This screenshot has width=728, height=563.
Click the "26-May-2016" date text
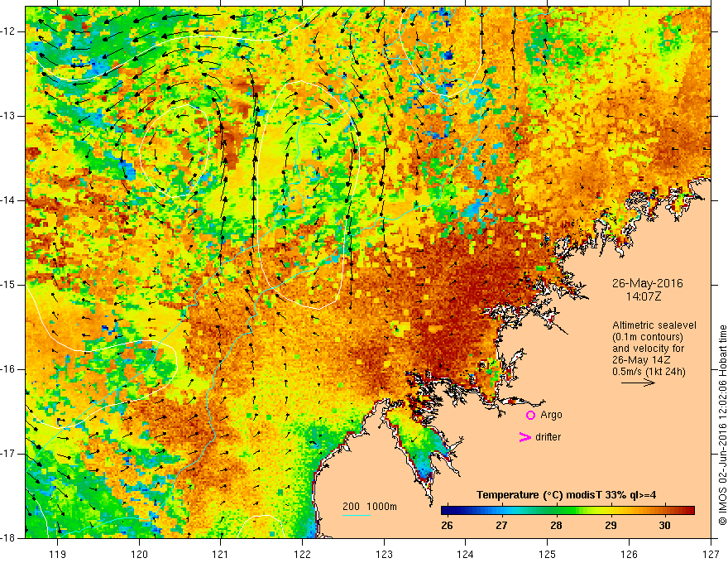click(647, 283)
